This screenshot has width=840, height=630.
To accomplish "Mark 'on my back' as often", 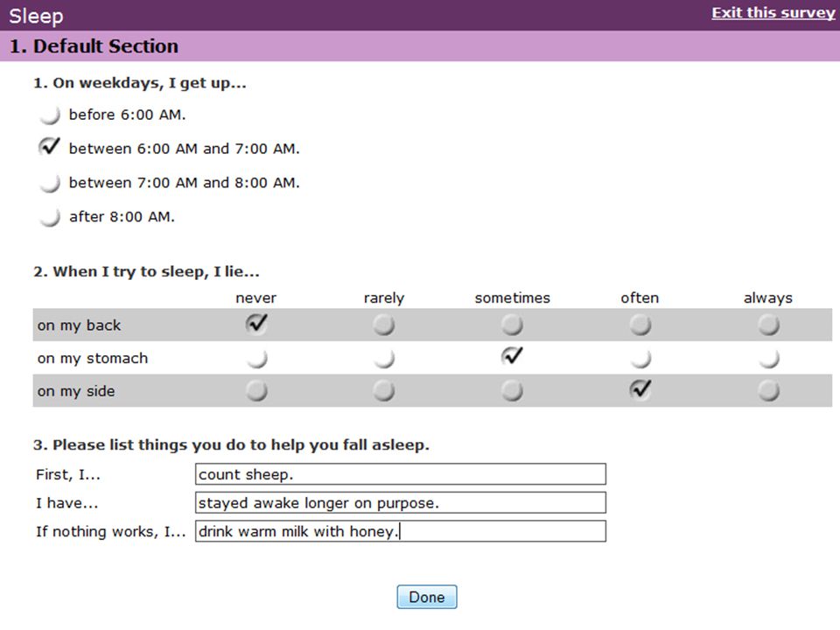I will coord(640,325).
